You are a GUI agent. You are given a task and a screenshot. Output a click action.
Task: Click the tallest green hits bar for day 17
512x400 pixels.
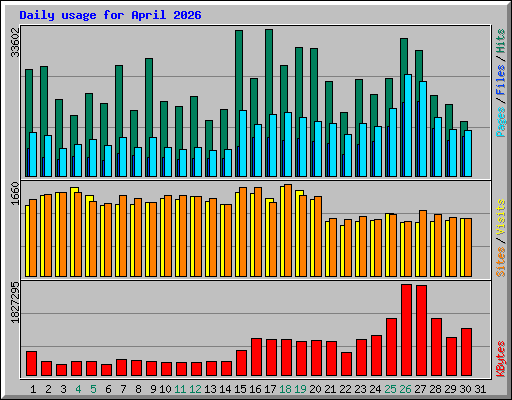(269, 72)
